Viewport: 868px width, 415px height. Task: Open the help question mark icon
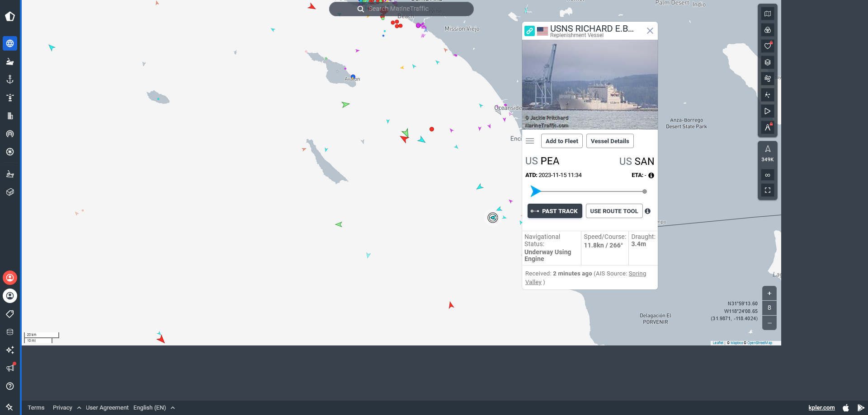tap(10, 386)
